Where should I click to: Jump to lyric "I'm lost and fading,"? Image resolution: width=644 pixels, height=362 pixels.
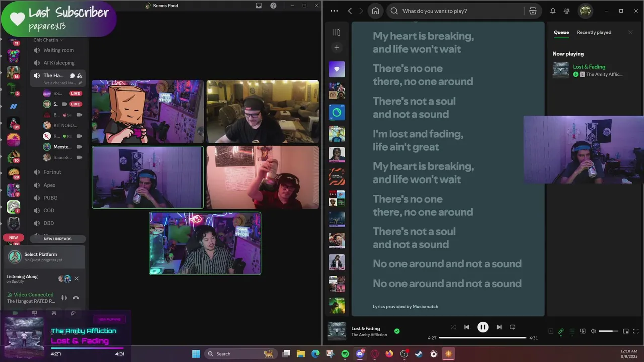[418, 134]
